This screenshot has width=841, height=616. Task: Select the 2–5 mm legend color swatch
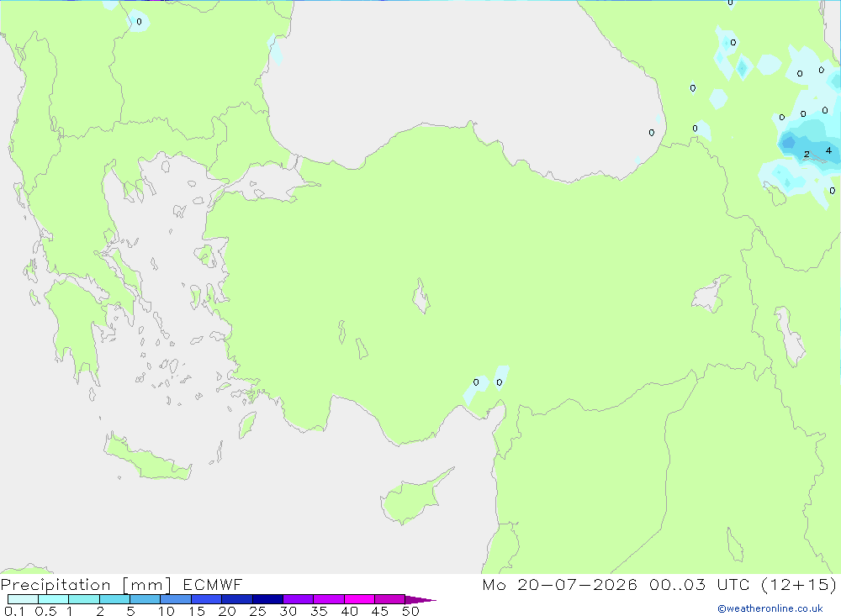114,599
